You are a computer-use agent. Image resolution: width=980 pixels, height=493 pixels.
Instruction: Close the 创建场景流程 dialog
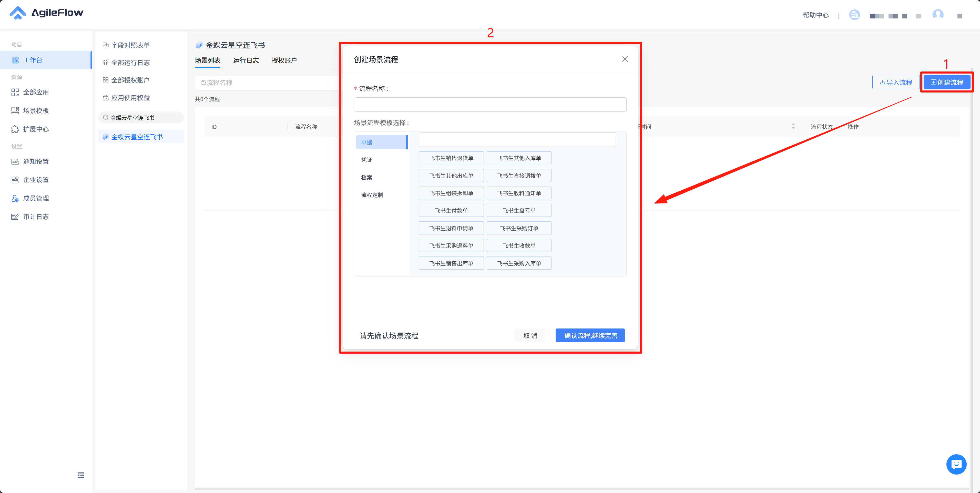click(x=625, y=59)
